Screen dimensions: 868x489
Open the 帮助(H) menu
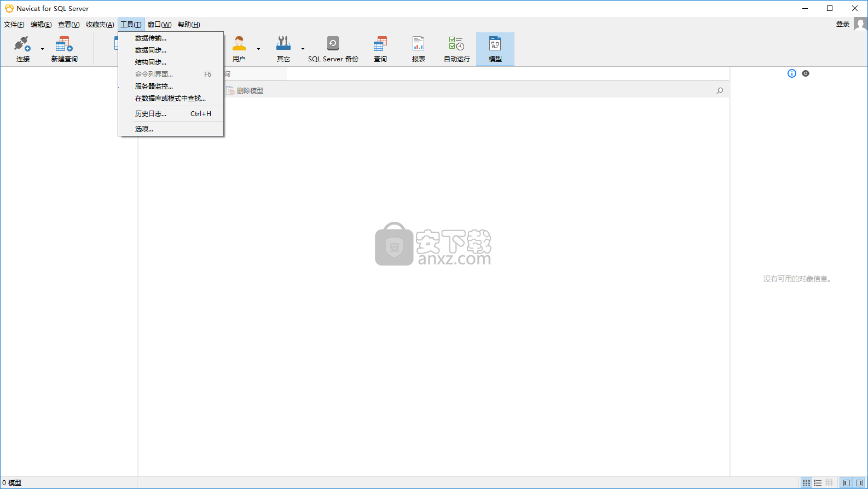pyautogui.click(x=189, y=25)
